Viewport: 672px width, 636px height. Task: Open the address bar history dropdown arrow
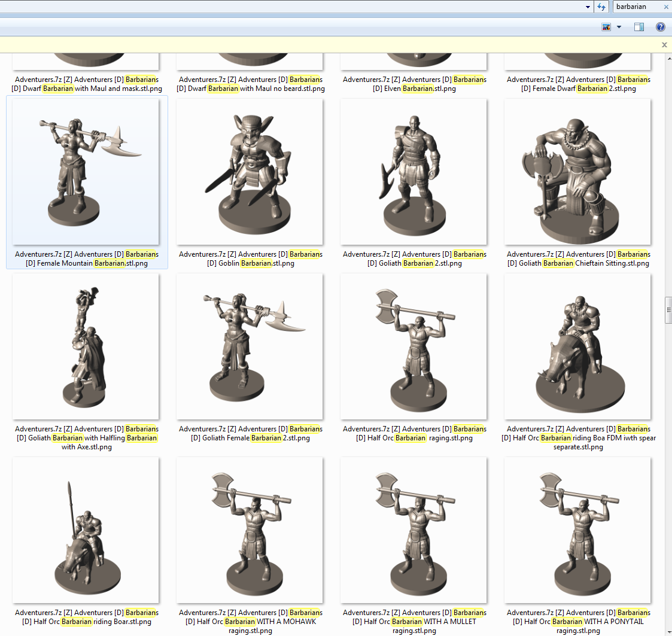[x=588, y=7]
